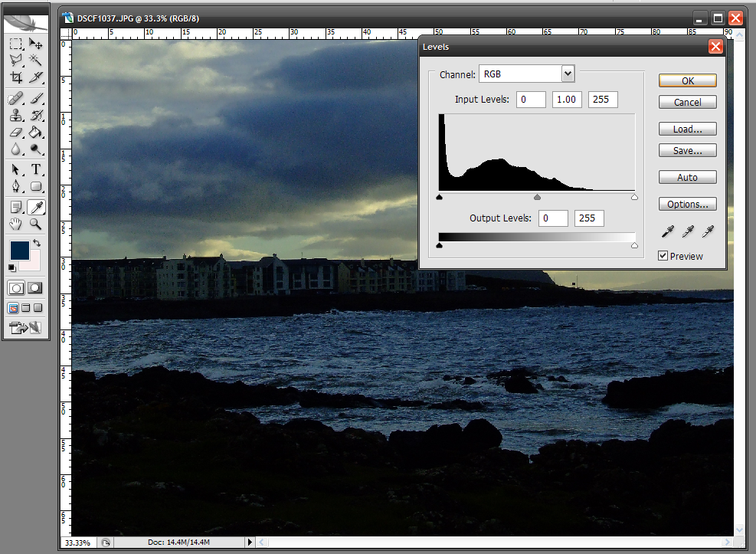This screenshot has width=756, height=554.
Task: Enter Quick Mask mode in the toolbar
Action: 35,287
